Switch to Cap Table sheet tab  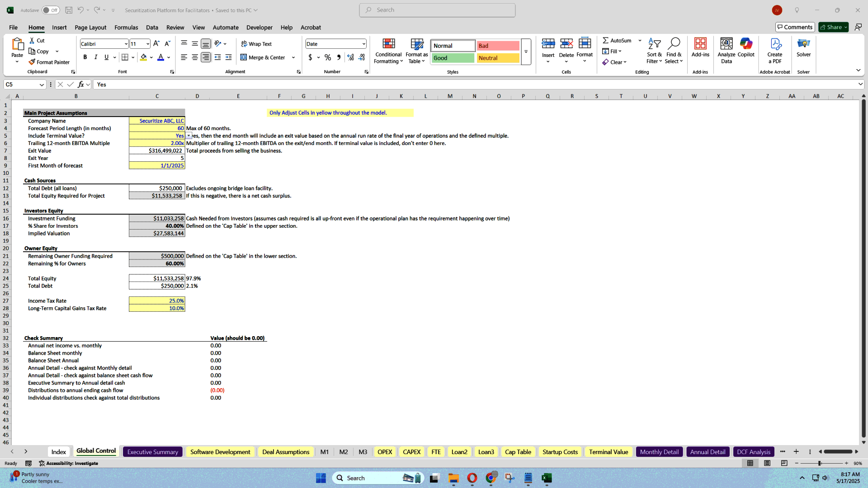click(518, 452)
